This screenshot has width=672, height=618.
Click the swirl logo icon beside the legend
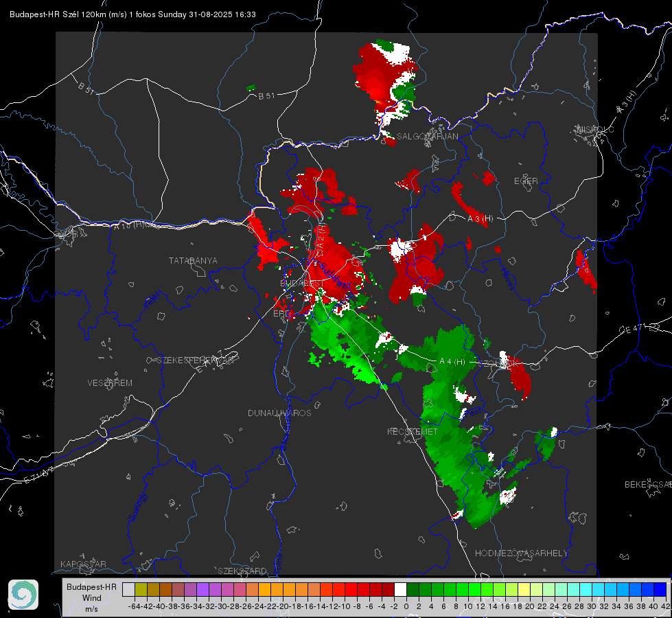coord(23,595)
